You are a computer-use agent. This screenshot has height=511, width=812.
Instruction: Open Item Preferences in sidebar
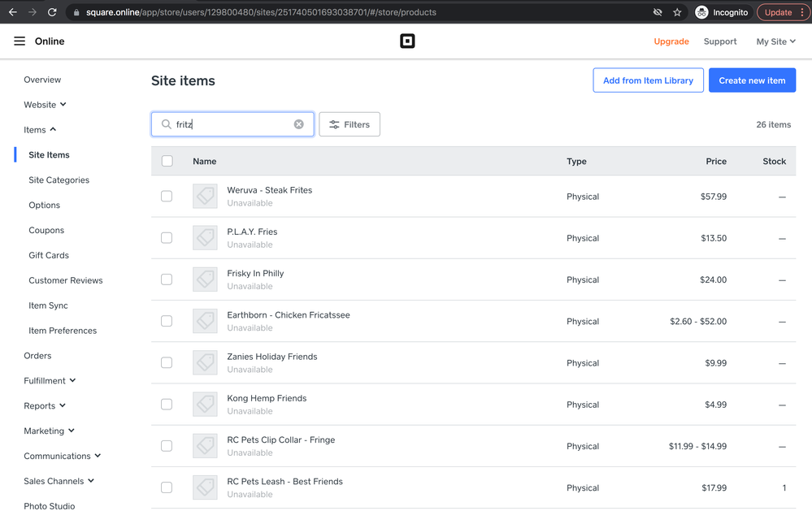tap(63, 331)
